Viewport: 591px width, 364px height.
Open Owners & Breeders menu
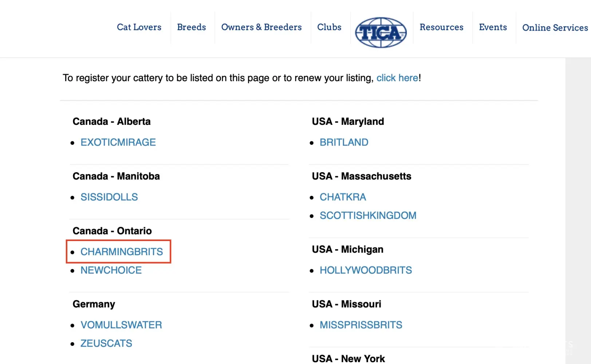click(261, 27)
